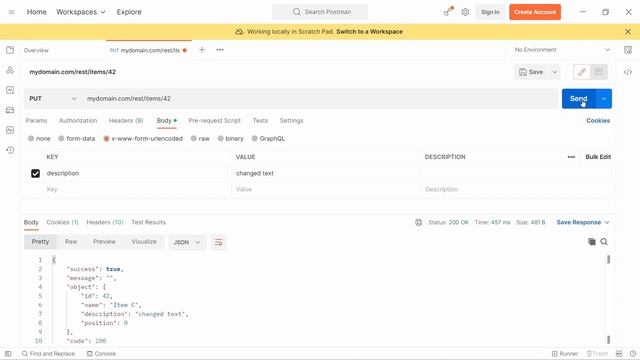The image size is (640, 360).
Task: Open the satellite capture requests icon
Action: [448, 12]
